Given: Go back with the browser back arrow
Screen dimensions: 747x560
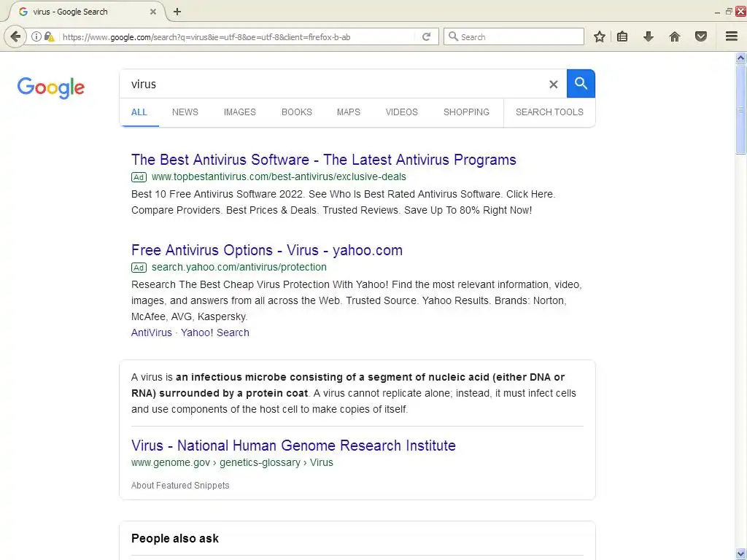Looking at the screenshot, I should 15,36.
